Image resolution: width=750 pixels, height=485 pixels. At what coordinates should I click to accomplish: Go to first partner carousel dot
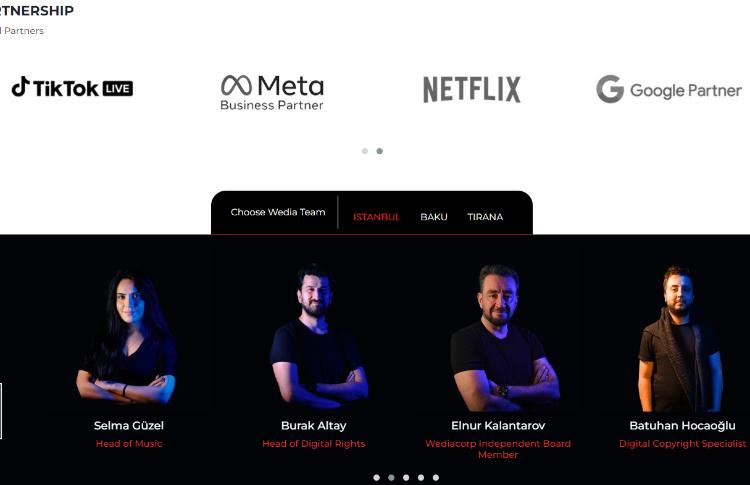[x=365, y=151]
